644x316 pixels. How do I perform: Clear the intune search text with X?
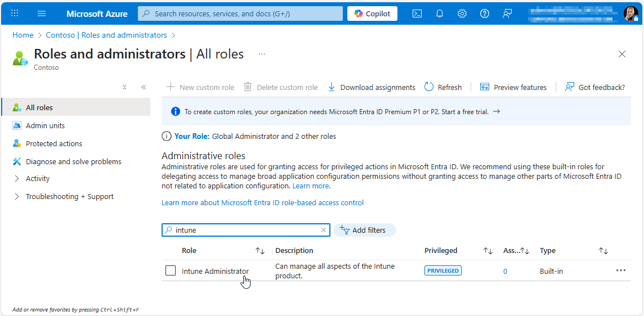(x=324, y=230)
